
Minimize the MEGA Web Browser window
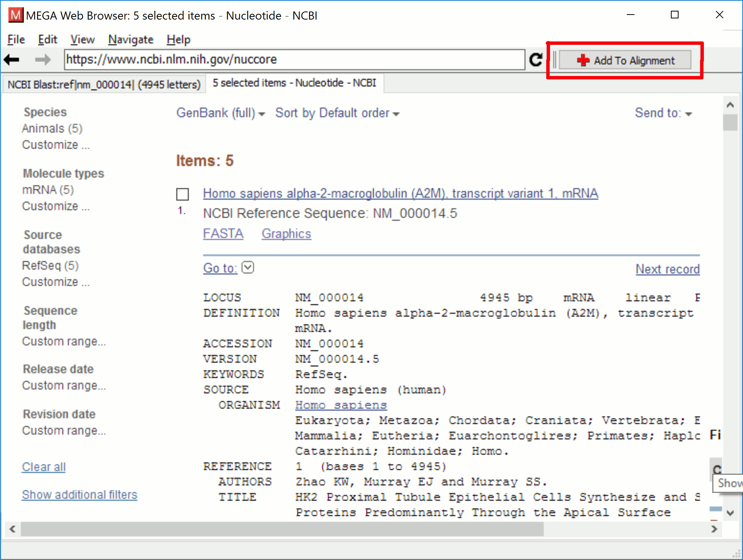[x=631, y=15]
